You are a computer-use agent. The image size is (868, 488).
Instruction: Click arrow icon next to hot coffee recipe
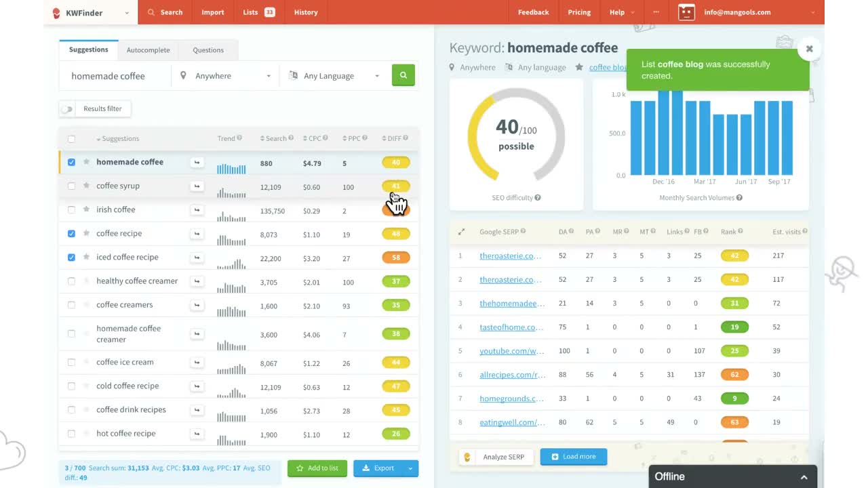click(197, 434)
